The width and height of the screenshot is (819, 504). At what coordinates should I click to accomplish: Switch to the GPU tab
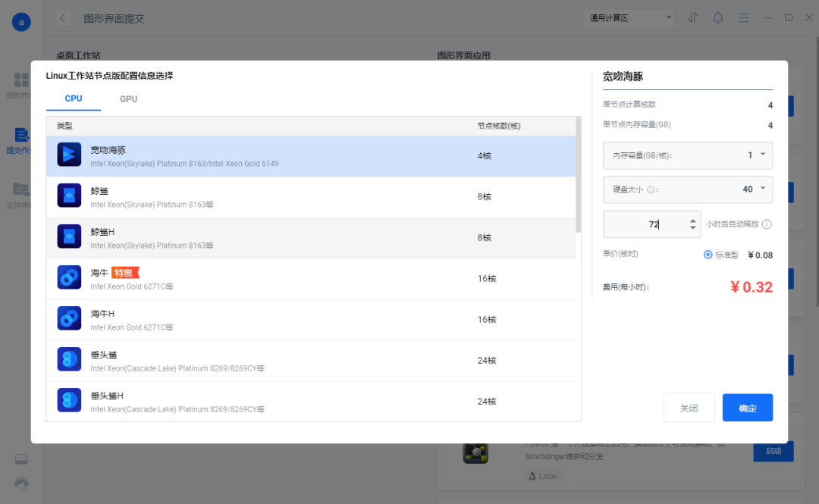128,99
